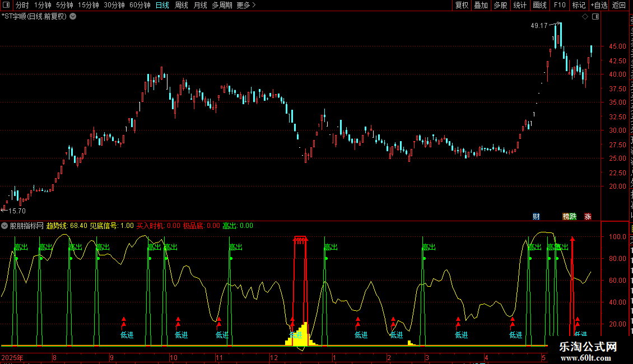Click the red 涨 event marker
Image resolution: width=633 pixels, height=364 pixels.
588,217
